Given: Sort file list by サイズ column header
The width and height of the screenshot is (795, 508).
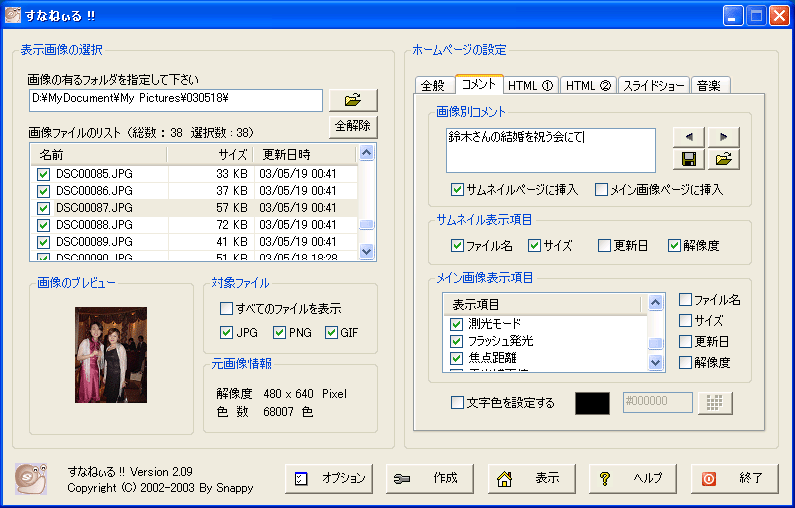Looking at the screenshot, I should point(209,155).
